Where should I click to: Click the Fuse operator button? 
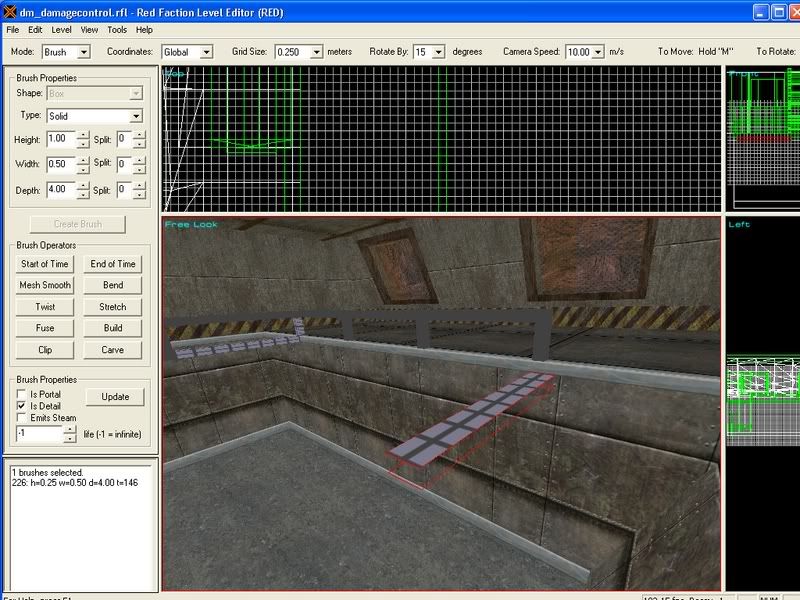click(x=45, y=328)
